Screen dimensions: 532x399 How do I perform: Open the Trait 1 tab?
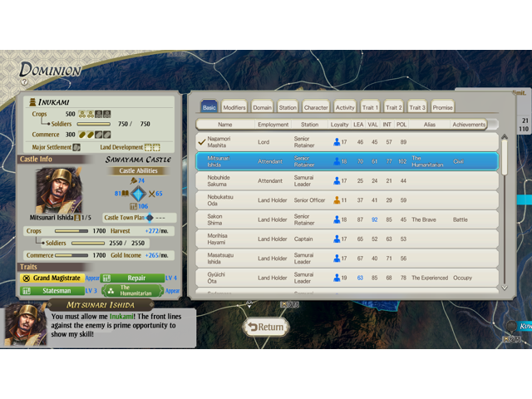pos(370,107)
